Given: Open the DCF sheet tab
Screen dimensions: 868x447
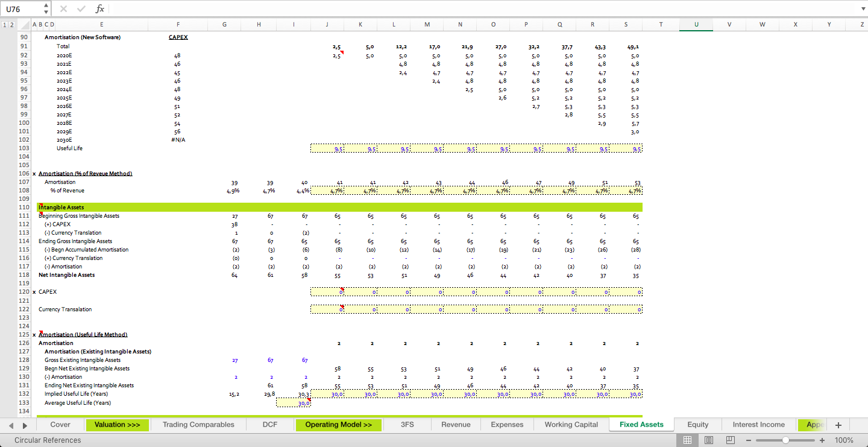Looking at the screenshot, I should pyautogui.click(x=270, y=425).
